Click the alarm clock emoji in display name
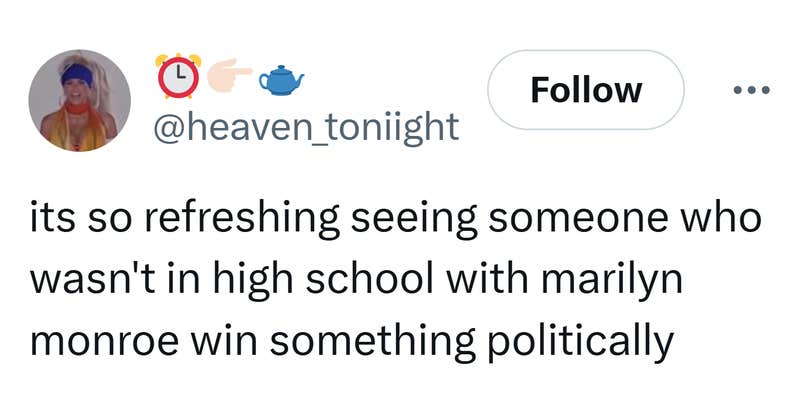Screen dimensions: 800x410 click(179, 75)
